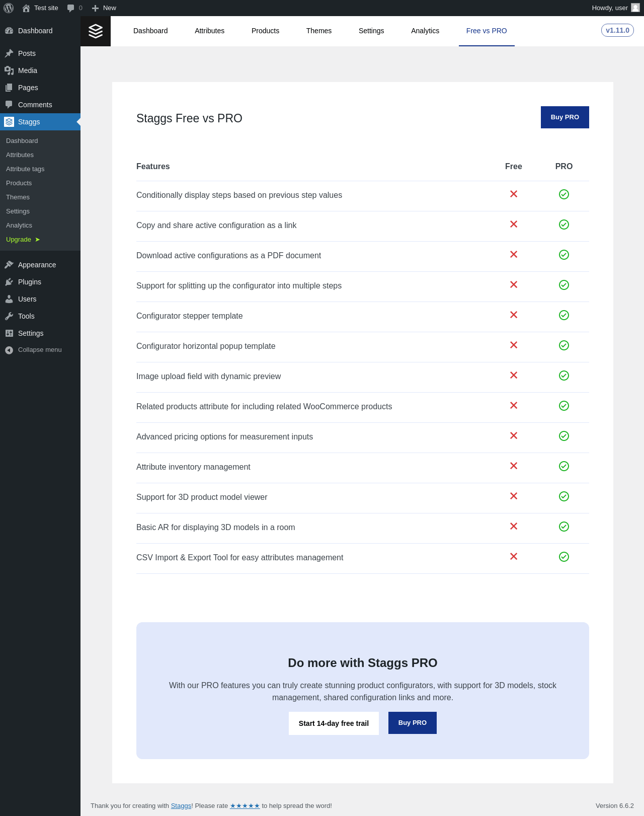Click the WordPress logo in admin bar
The width and height of the screenshot is (644, 816).
9,8
